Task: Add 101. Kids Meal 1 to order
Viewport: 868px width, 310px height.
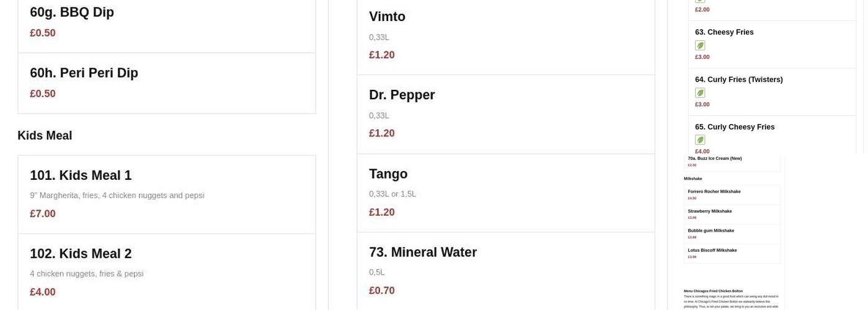Action: coord(81,175)
